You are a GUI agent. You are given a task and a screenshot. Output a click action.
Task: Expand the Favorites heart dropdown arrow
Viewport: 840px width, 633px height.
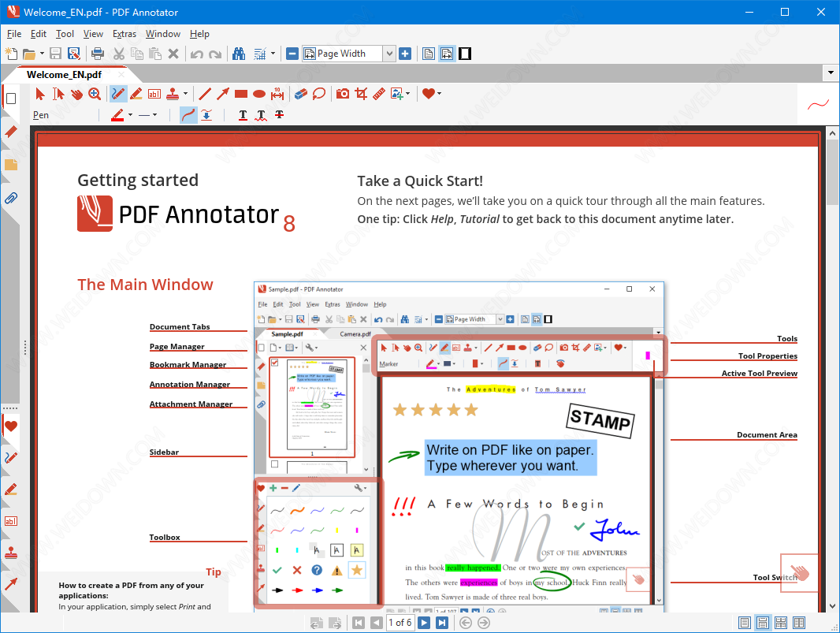click(439, 94)
